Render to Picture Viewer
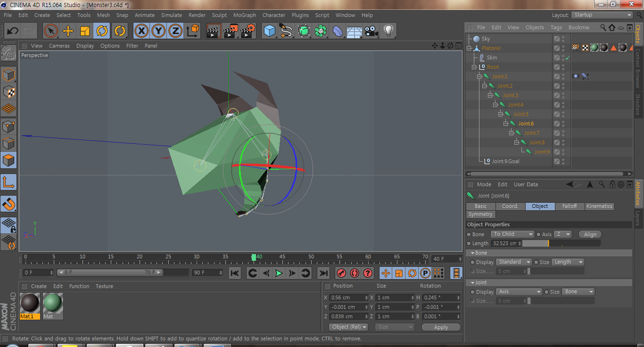644x347 pixels. (231, 31)
